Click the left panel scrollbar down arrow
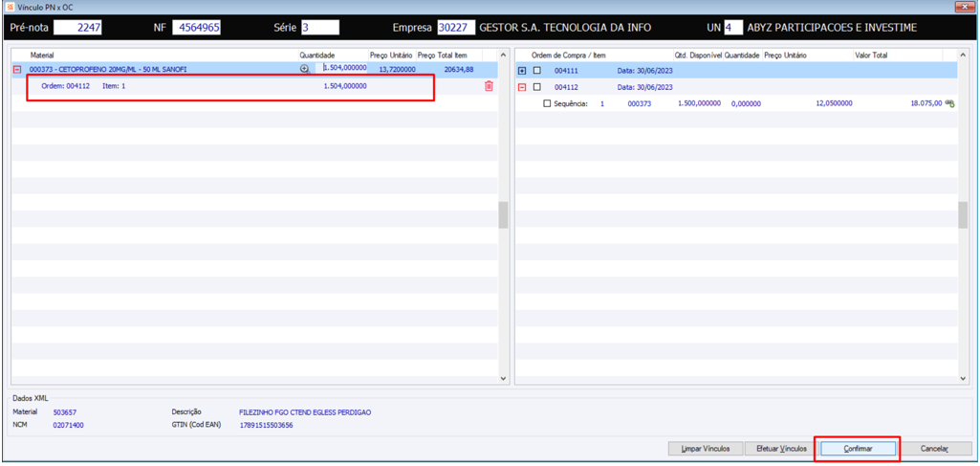The height and width of the screenshot is (466, 980). tap(503, 378)
